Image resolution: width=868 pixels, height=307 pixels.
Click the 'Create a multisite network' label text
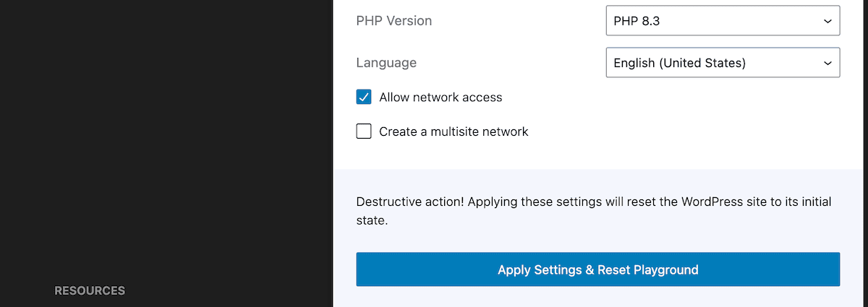tap(454, 131)
